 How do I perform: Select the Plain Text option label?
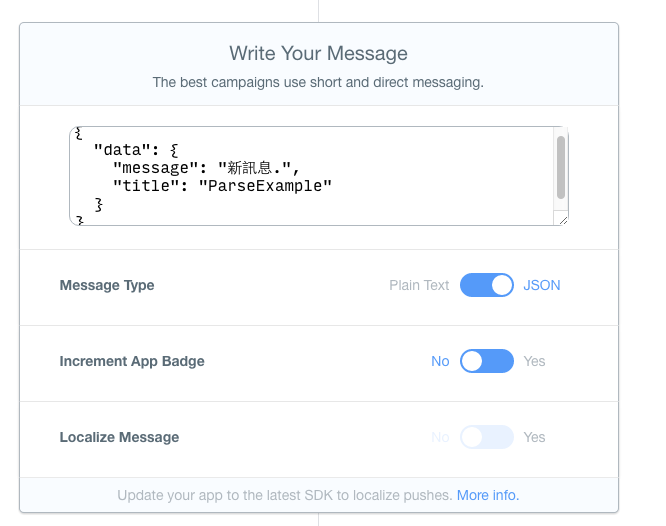point(419,285)
